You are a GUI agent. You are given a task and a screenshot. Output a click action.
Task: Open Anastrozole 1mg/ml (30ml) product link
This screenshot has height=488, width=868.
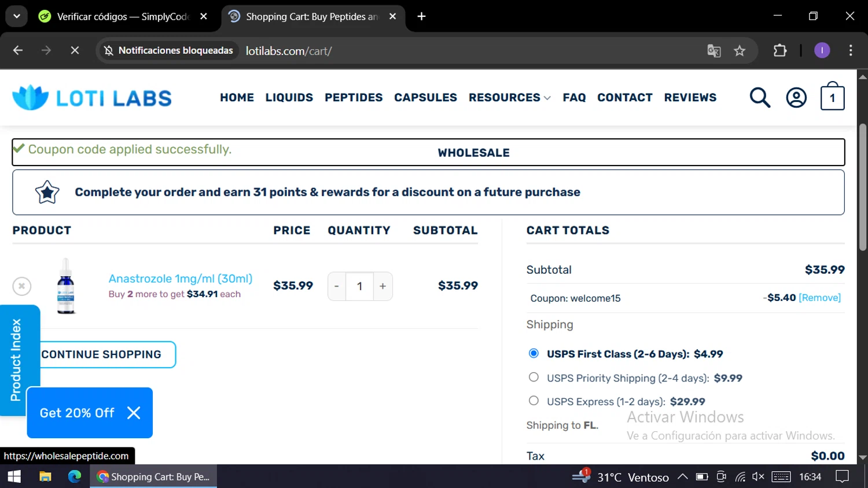(181, 278)
